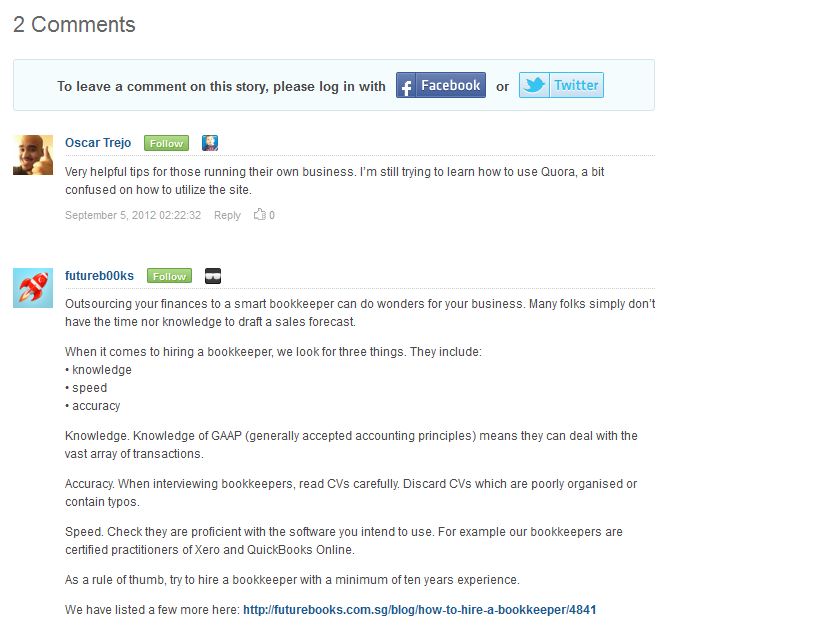Open Oscar Trejo's profile name link
Viewport: 819px width, 627px height.
pyautogui.click(x=98, y=143)
